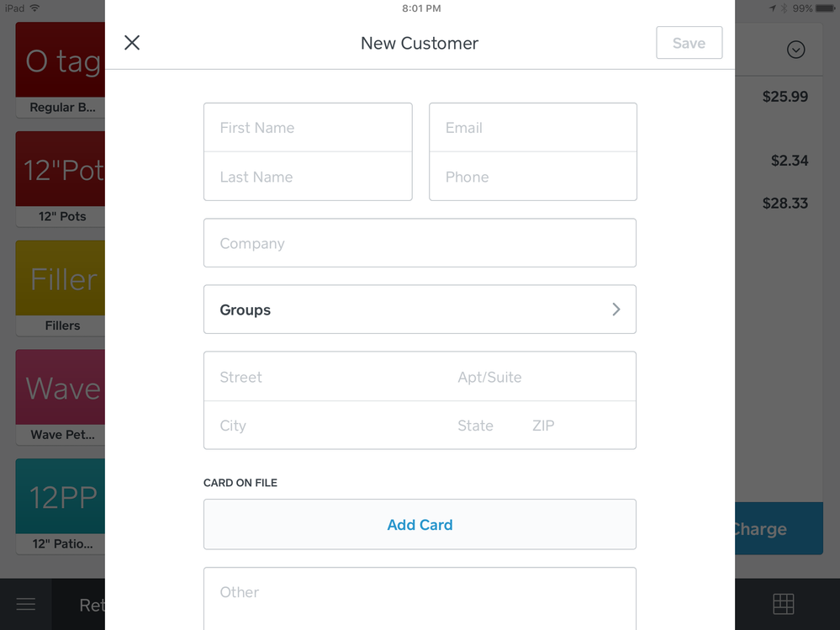Choose the yellow Fillers item tile

click(61, 287)
